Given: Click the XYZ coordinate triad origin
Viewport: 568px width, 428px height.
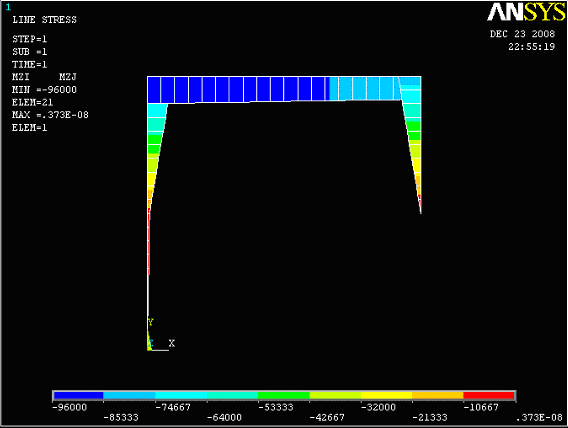Looking at the screenshot, I should pyautogui.click(x=150, y=349).
